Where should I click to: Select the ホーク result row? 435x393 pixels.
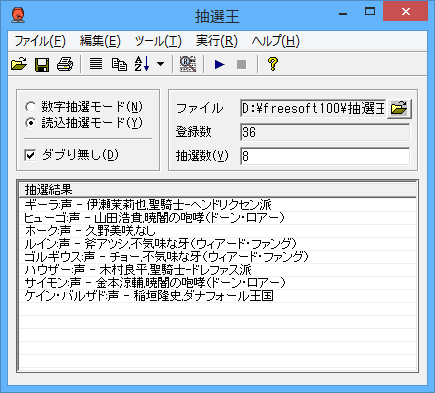[218, 231]
